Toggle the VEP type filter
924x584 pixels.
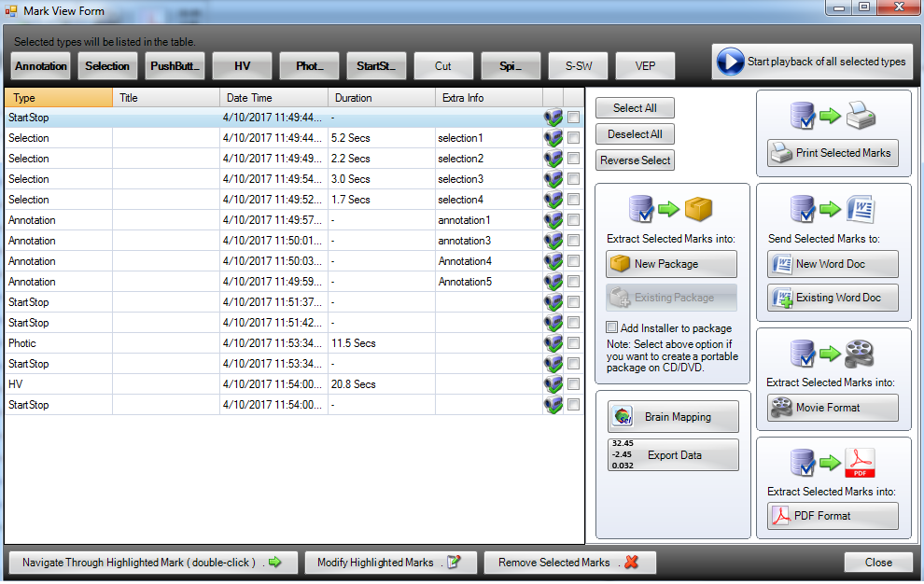click(x=645, y=66)
